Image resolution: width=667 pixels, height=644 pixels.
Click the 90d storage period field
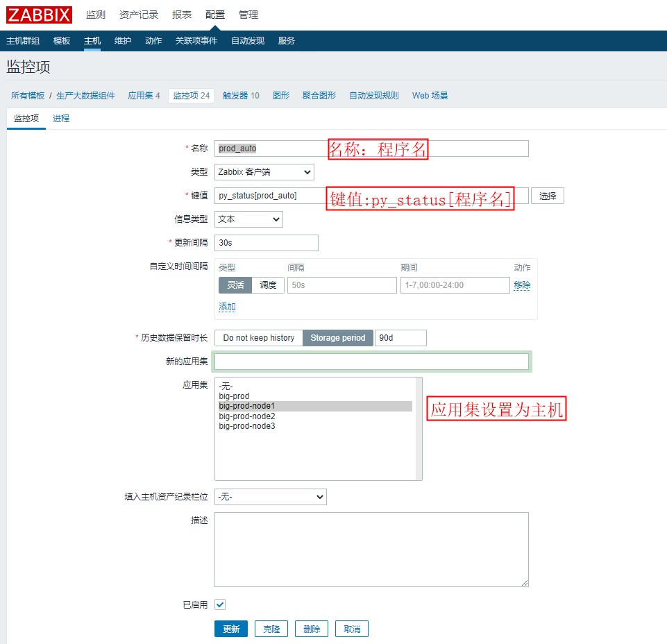[400, 338]
